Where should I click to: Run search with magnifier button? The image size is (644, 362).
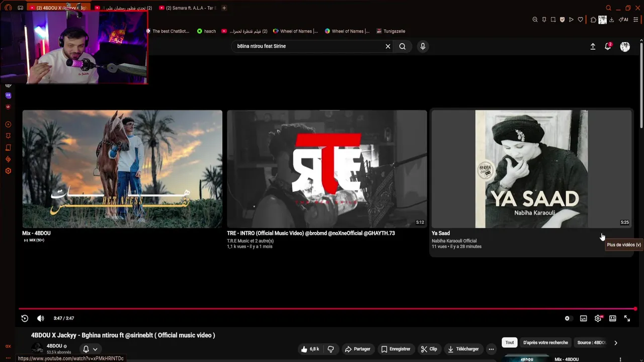coord(403,46)
